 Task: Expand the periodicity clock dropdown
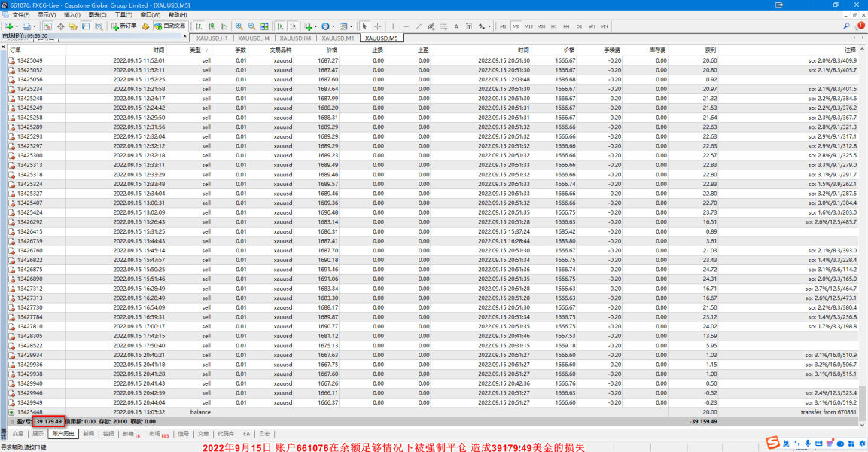click(x=335, y=26)
